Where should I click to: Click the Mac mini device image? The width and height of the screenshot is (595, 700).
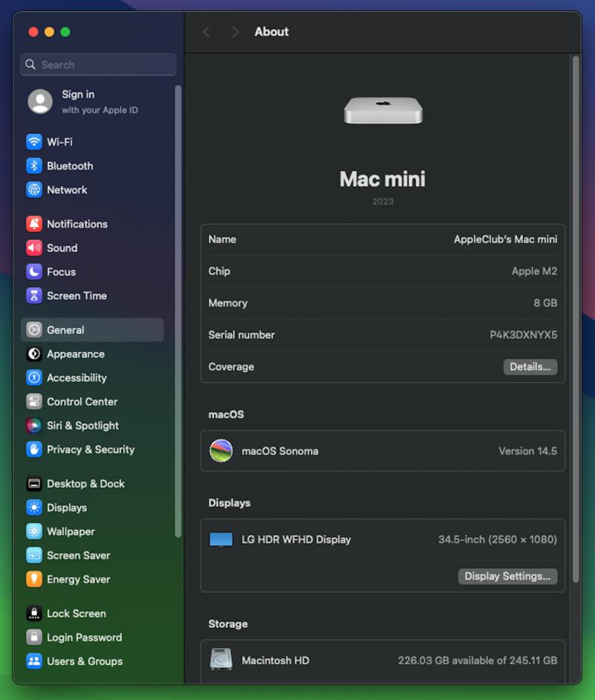coord(383,110)
